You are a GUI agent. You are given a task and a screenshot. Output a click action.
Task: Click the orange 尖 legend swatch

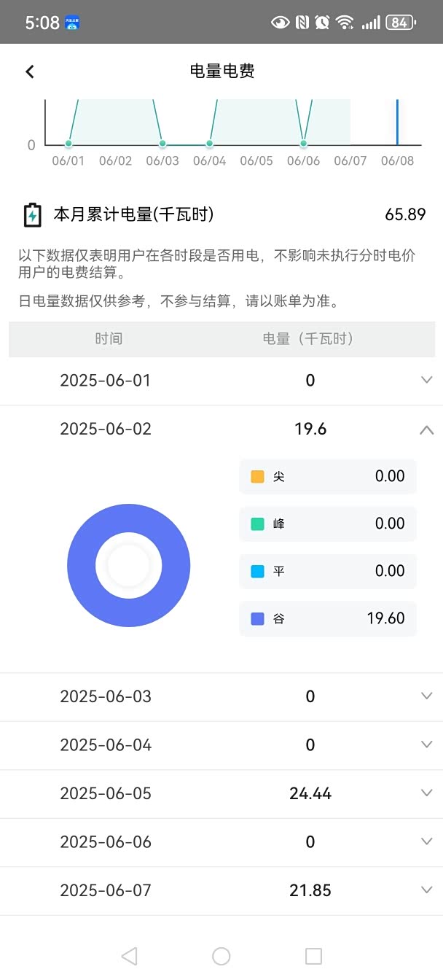(257, 477)
